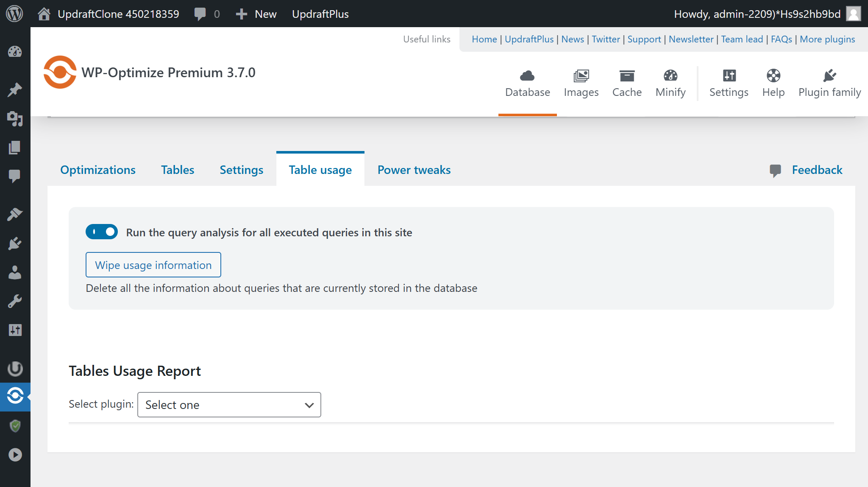Open the Help lifebuoy section
868x487 pixels.
773,84
